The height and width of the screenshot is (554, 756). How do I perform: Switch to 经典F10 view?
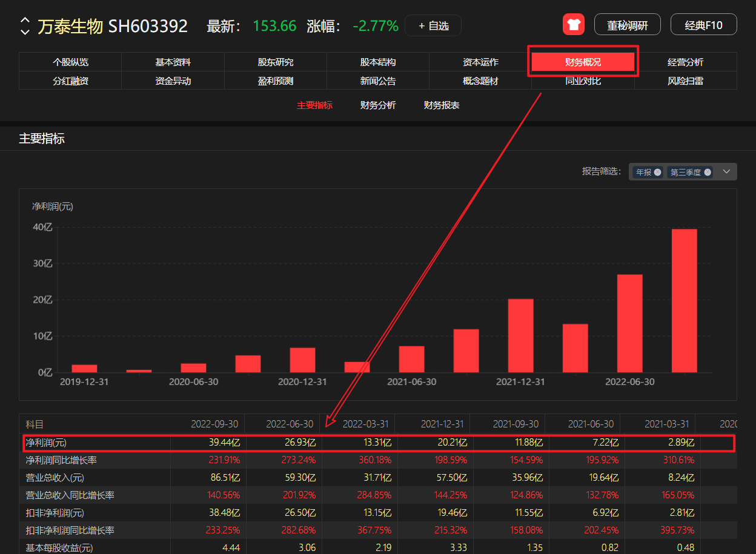coord(704,25)
